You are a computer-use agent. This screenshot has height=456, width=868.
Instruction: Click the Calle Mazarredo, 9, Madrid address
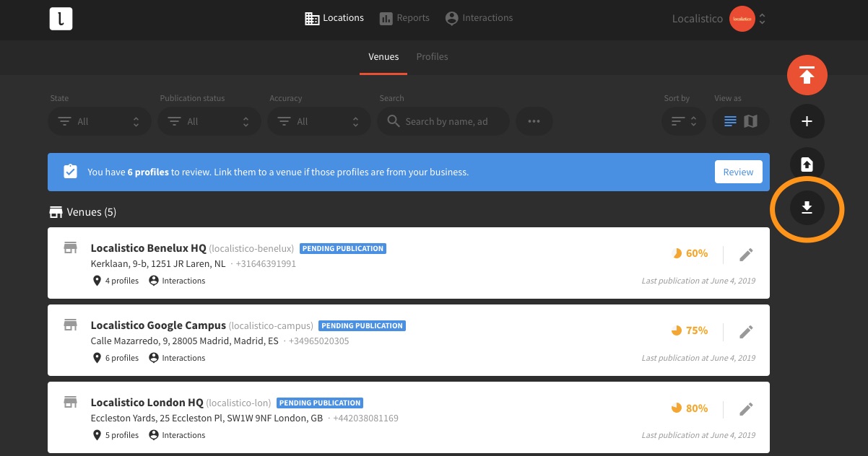pos(185,341)
